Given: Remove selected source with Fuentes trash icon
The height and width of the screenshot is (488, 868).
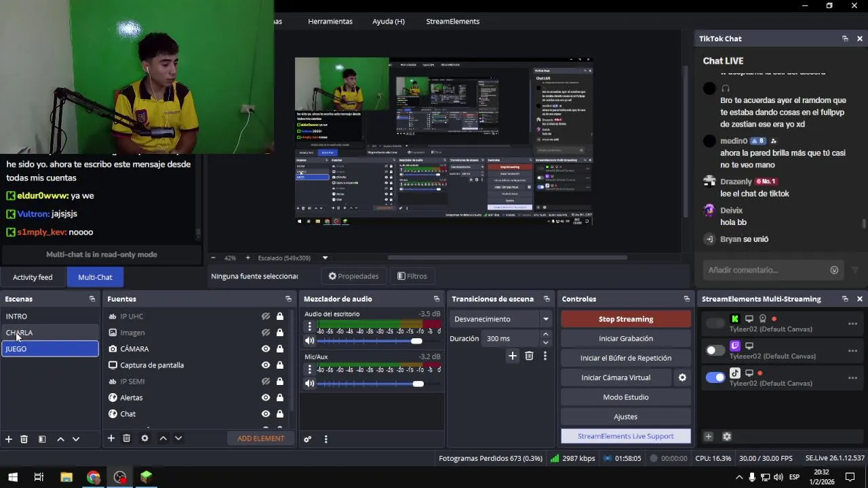Looking at the screenshot, I should tap(126, 439).
